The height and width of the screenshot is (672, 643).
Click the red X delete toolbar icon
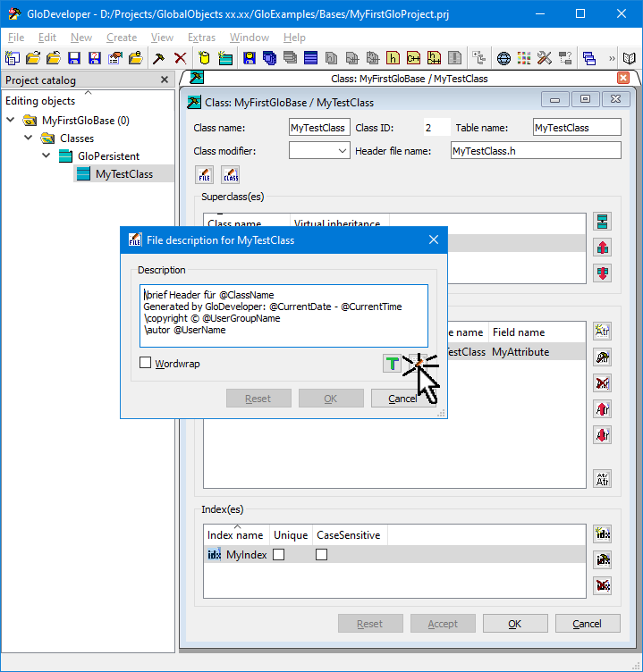point(181,58)
